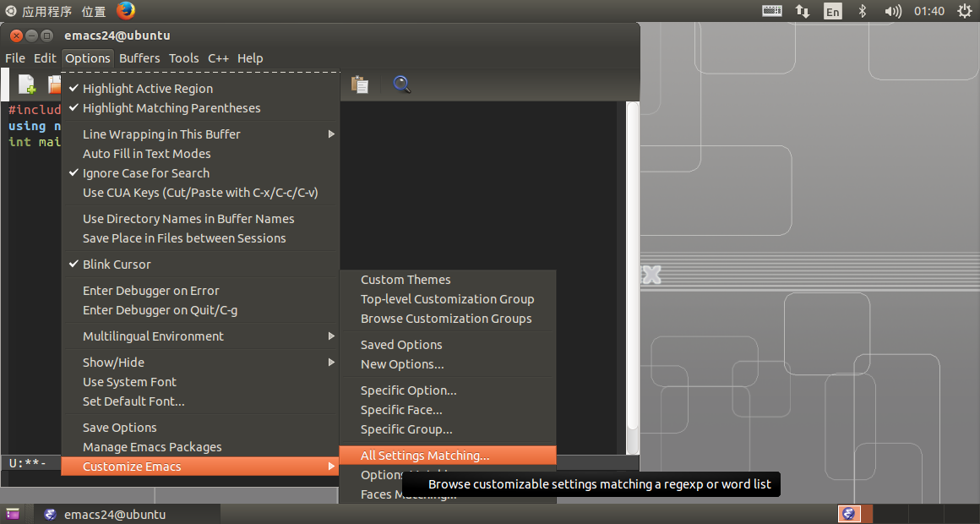Open Manage Emacs Packages
This screenshot has width=980, height=524.
click(200, 447)
